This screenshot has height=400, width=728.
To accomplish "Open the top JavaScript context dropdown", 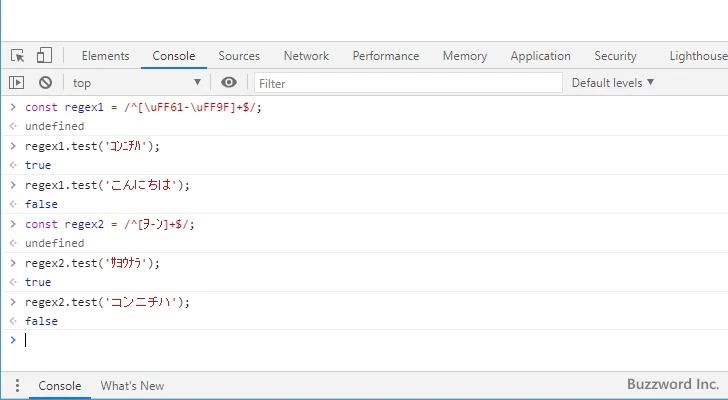I will tap(136, 83).
